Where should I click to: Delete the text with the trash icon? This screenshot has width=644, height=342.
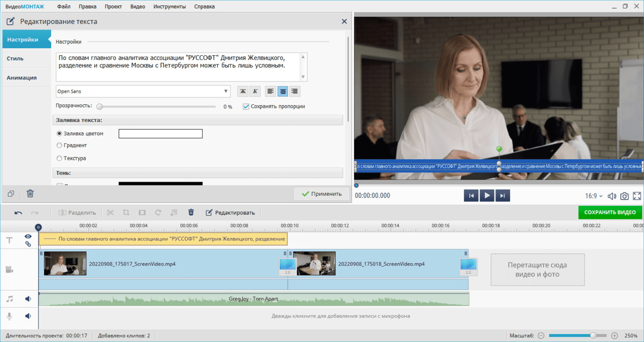click(x=30, y=194)
